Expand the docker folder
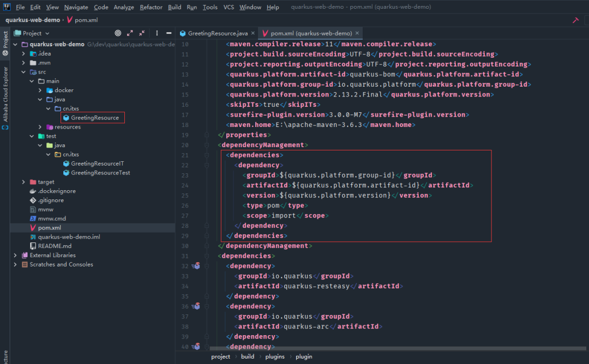The width and height of the screenshot is (589, 364). click(40, 90)
